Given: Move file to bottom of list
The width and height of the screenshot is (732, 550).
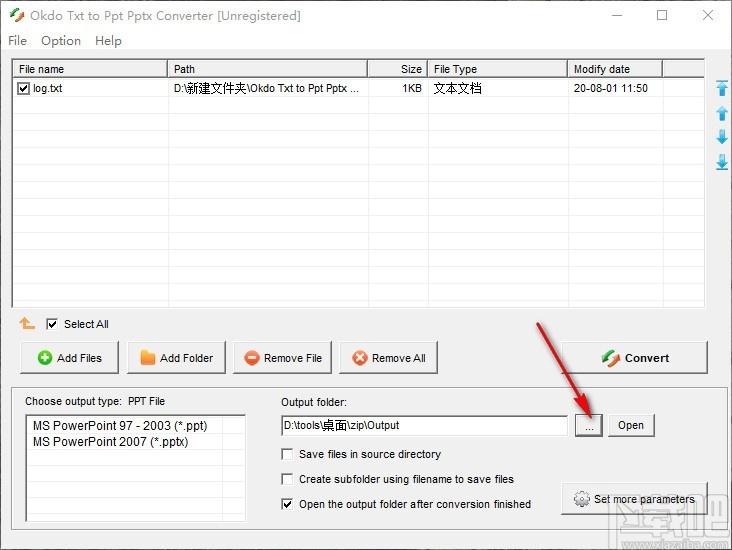Looking at the screenshot, I should tap(722, 162).
